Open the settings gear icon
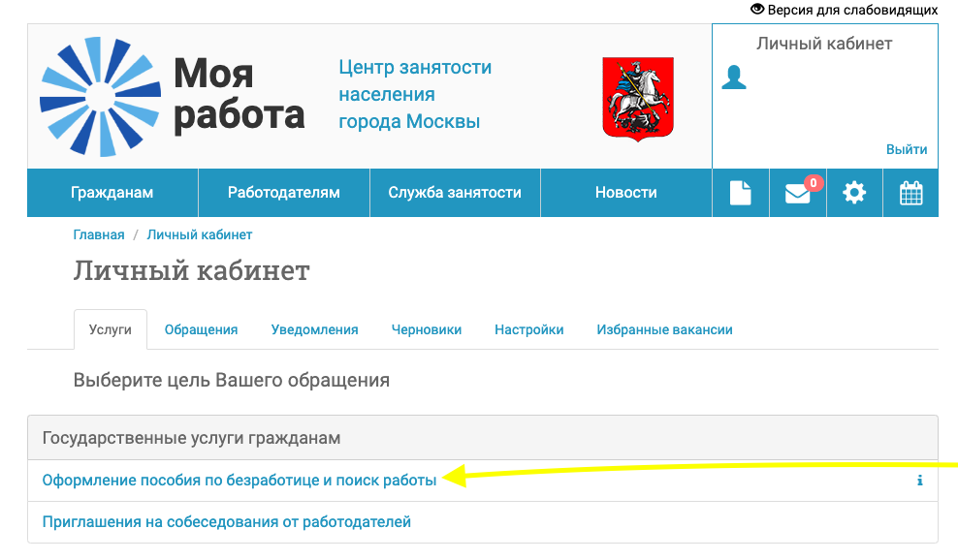This screenshot has height=560, width=958. pyautogui.click(x=854, y=193)
